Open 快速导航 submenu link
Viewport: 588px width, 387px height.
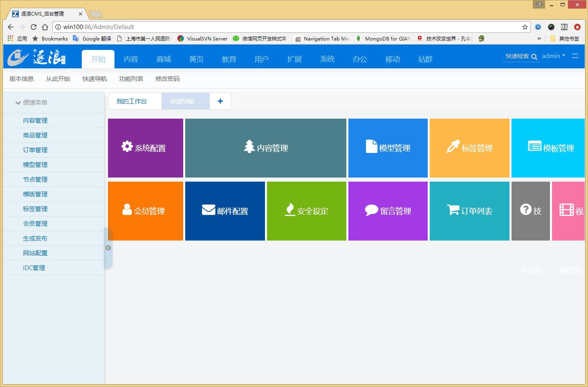click(94, 79)
